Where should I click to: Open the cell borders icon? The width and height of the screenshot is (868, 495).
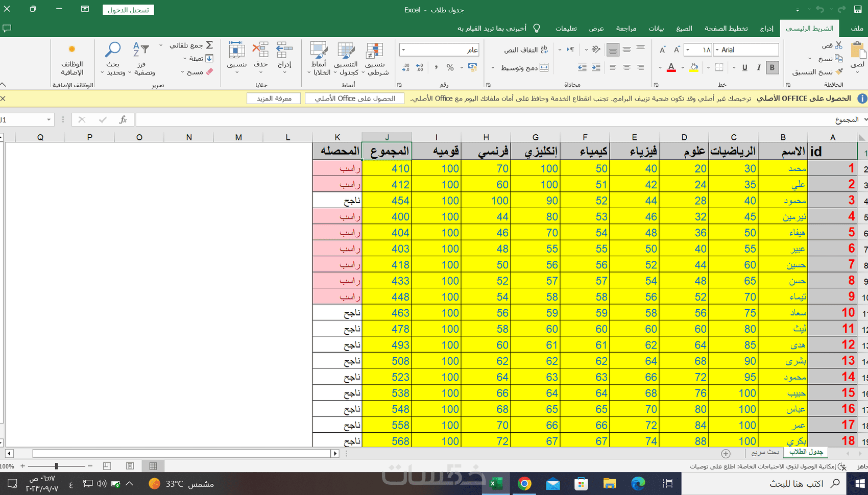tap(719, 67)
